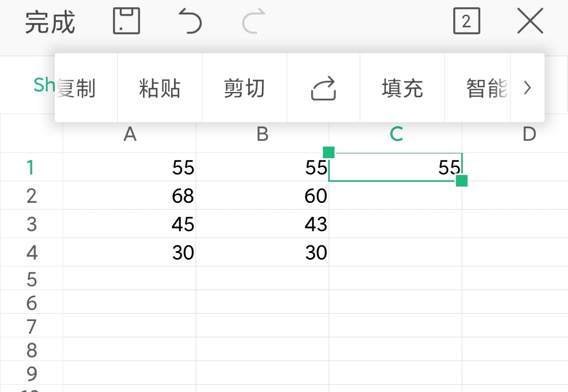Choose 剪切 (Cut) from the popup menu
Screen dimensions: 568x392
245,88
